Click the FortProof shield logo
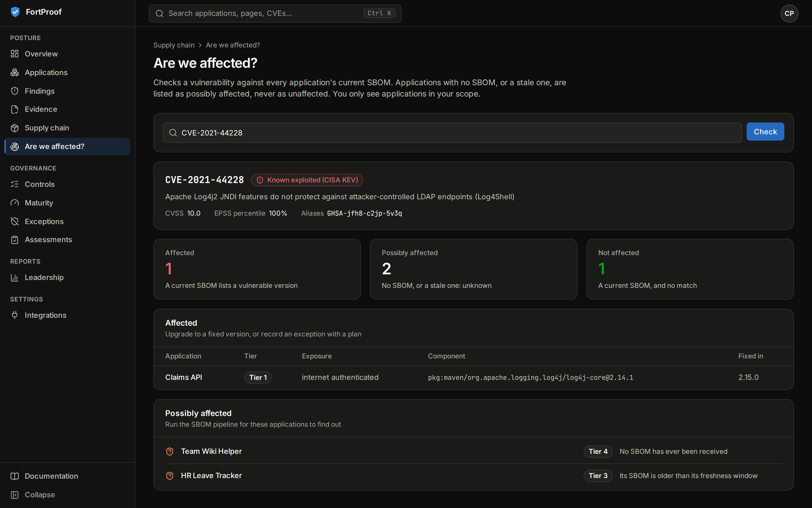 [15, 12]
